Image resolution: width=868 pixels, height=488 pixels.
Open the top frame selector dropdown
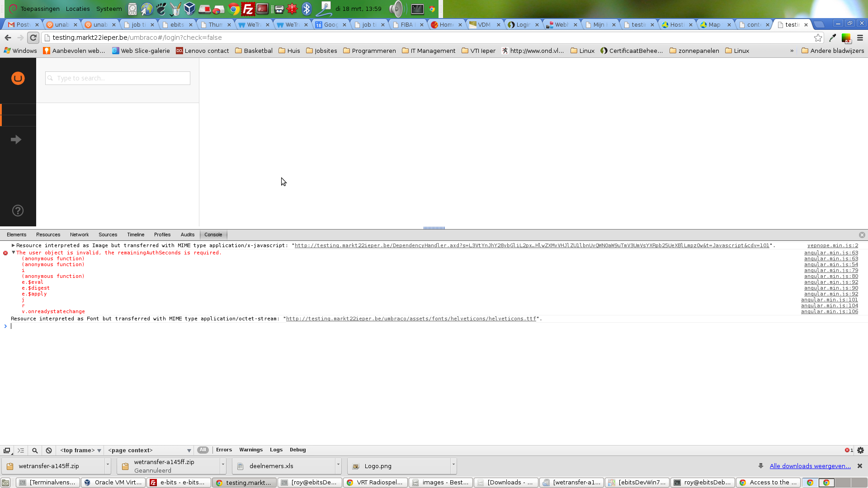tap(80, 450)
